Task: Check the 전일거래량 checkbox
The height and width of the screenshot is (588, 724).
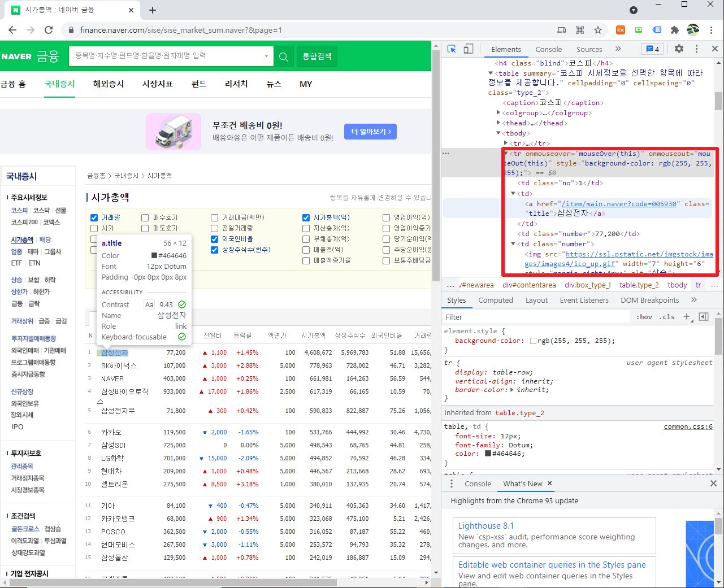Action: pos(215,228)
